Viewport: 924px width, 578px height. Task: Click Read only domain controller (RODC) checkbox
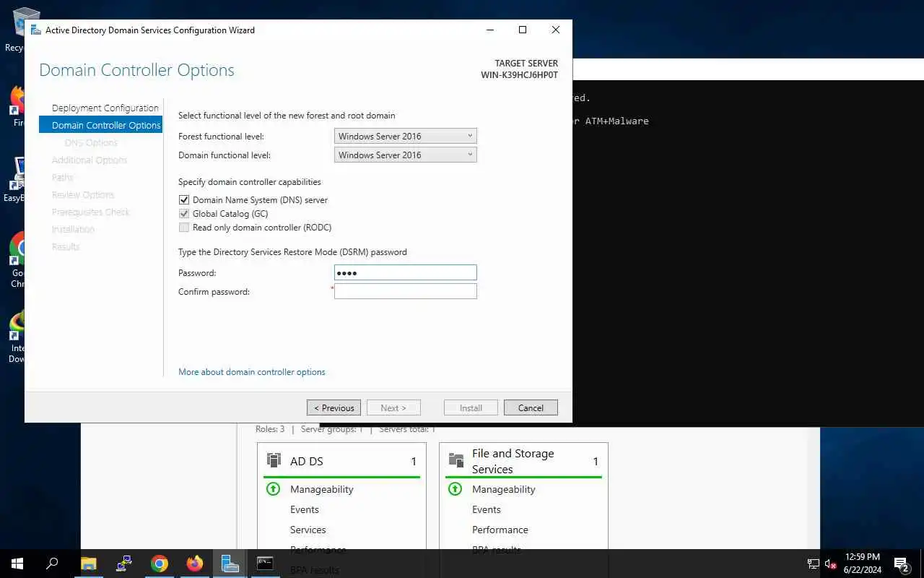click(x=184, y=228)
